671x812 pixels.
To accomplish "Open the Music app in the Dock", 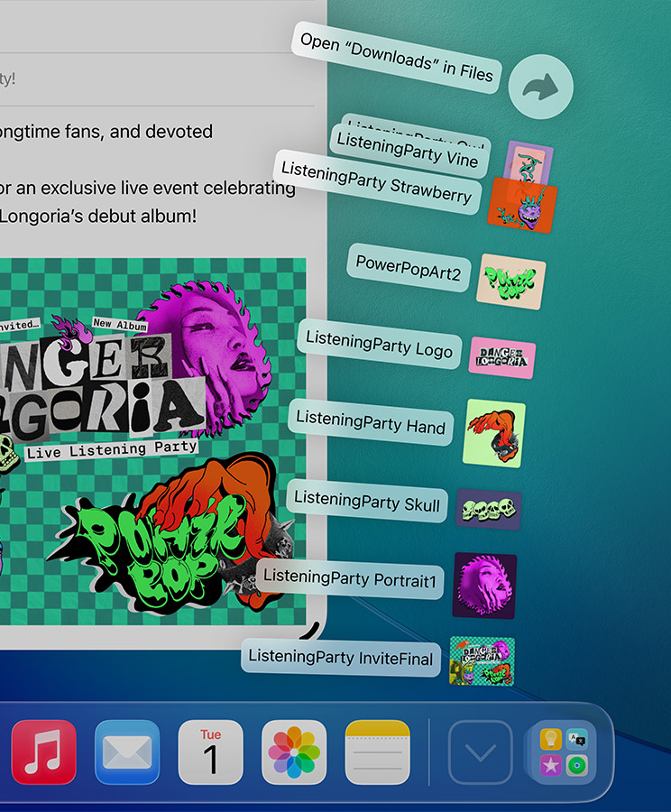I will tap(43, 752).
